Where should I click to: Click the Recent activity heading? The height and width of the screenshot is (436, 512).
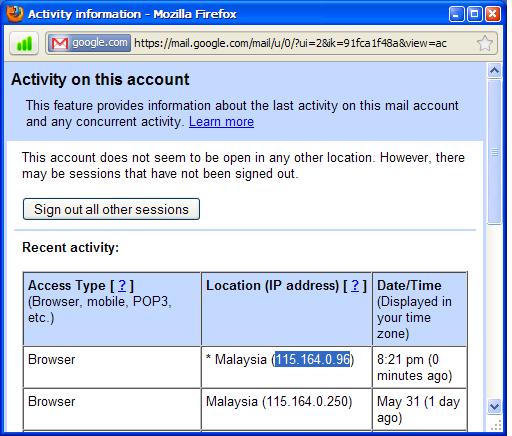pos(70,248)
